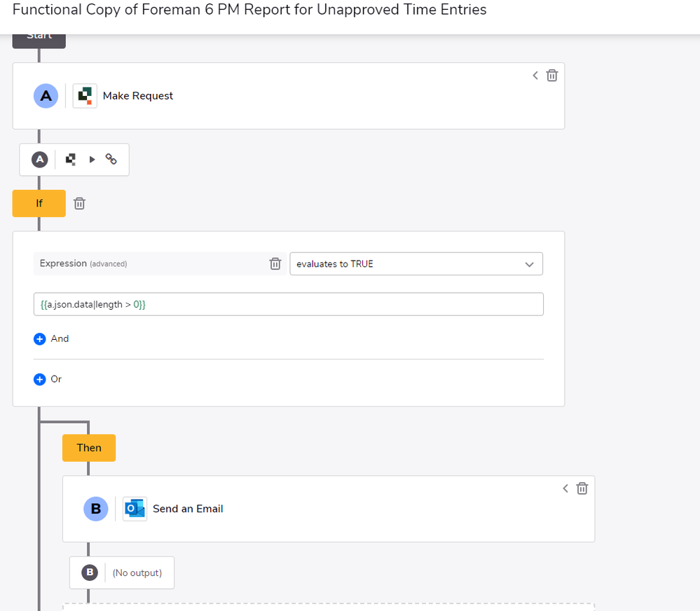Add an And condition
700x611 pixels.
click(x=51, y=338)
